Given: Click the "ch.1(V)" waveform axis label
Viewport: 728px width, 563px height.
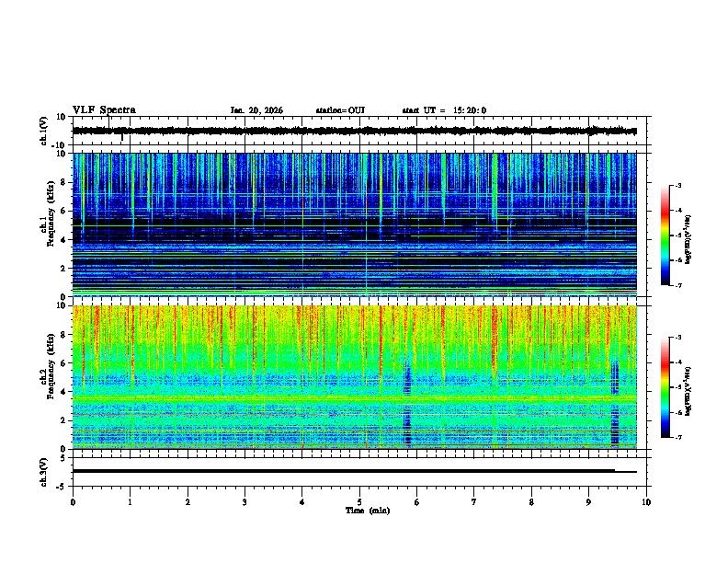Looking at the screenshot, I should coord(44,131).
